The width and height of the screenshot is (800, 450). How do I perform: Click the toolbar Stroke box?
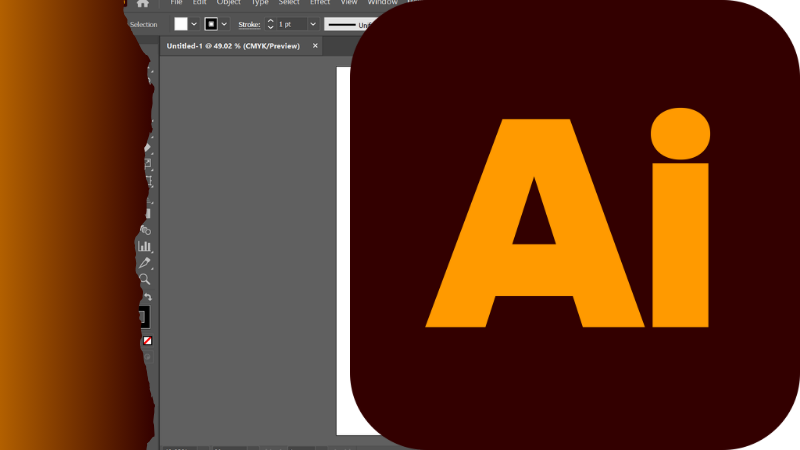click(x=144, y=317)
